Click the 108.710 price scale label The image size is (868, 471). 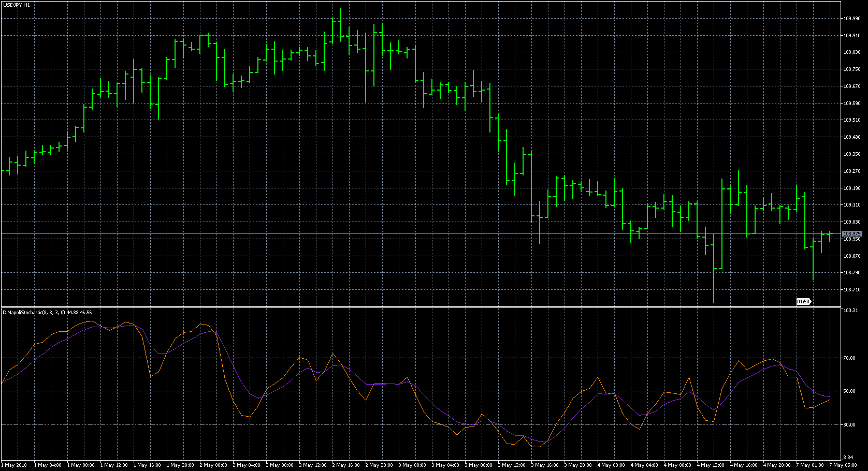852,290
